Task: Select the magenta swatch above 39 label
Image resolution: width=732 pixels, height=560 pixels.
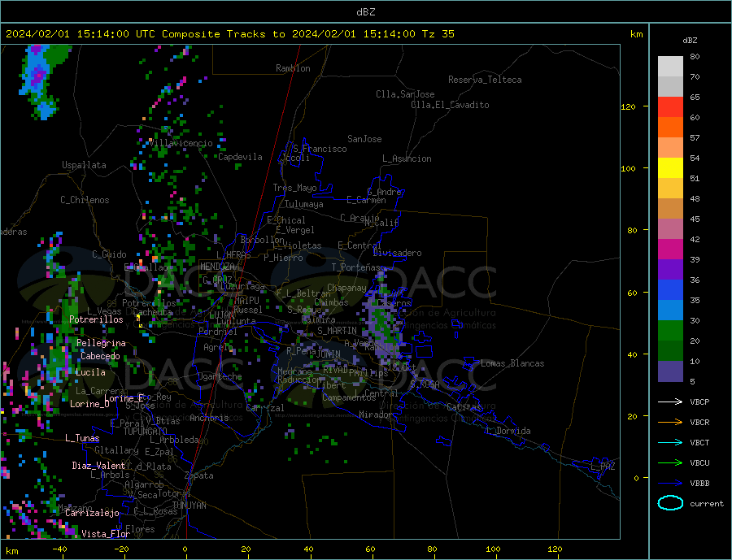Action: point(670,250)
